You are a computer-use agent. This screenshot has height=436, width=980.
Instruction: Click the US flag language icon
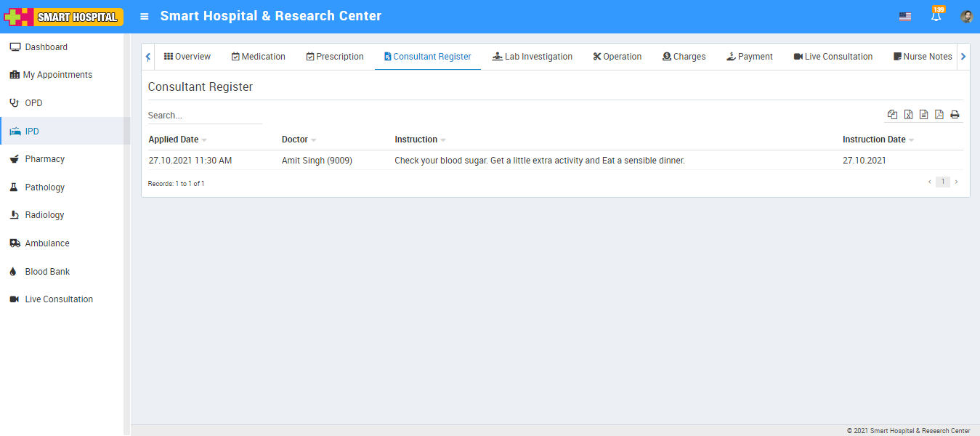pyautogui.click(x=904, y=17)
